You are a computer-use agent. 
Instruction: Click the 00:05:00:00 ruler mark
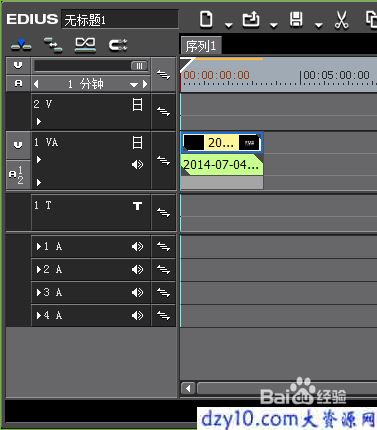[335, 75]
